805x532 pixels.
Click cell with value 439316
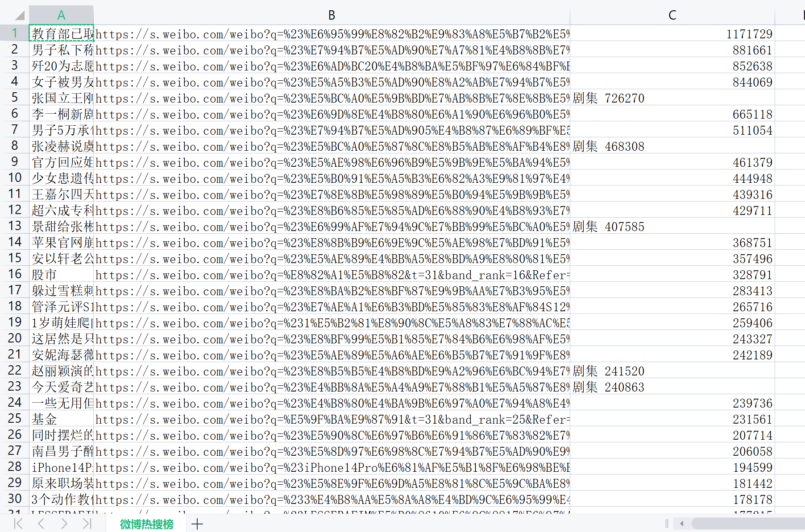click(x=672, y=194)
